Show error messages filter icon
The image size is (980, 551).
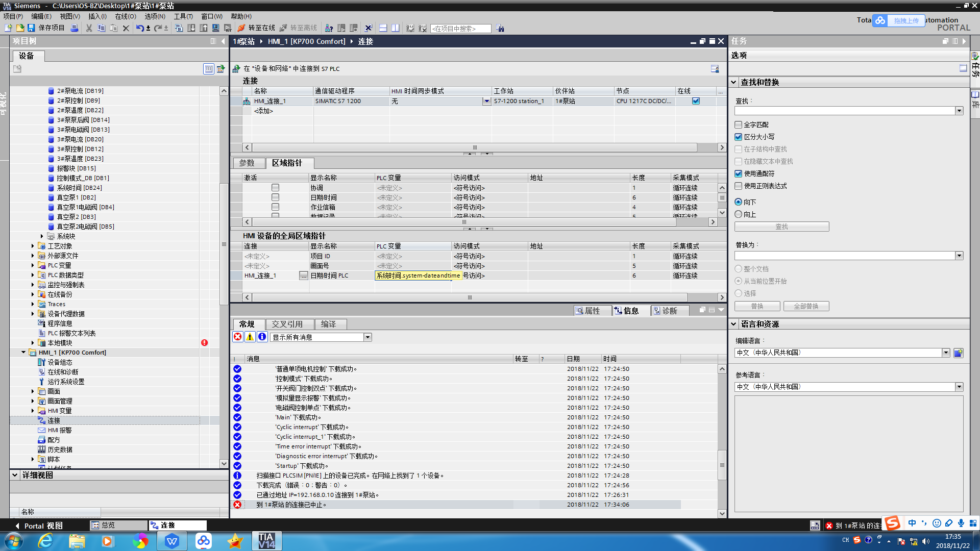pyautogui.click(x=238, y=337)
